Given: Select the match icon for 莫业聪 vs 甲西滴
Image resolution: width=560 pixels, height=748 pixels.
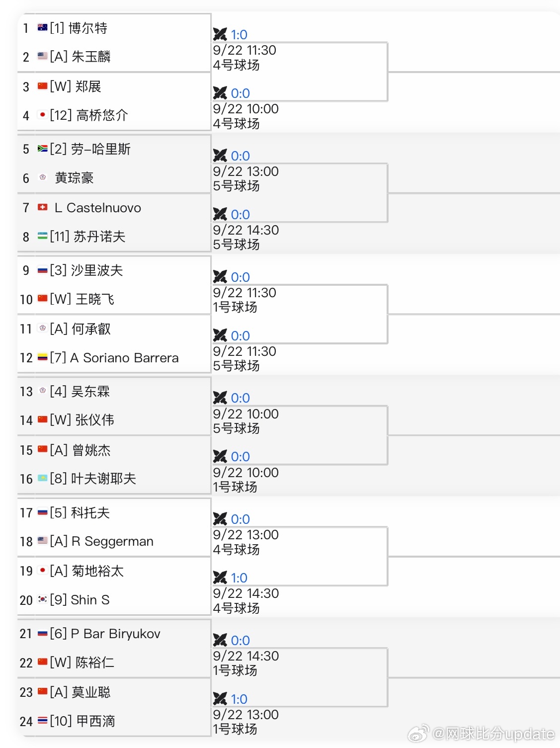Looking at the screenshot, I should tap(220, 699).
